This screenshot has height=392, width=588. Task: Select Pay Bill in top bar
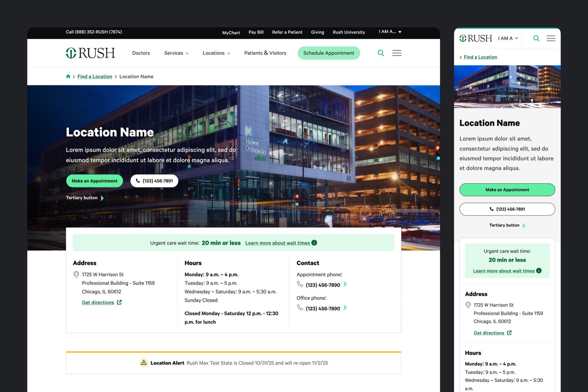pyautogui.click(x=256, y=32)
